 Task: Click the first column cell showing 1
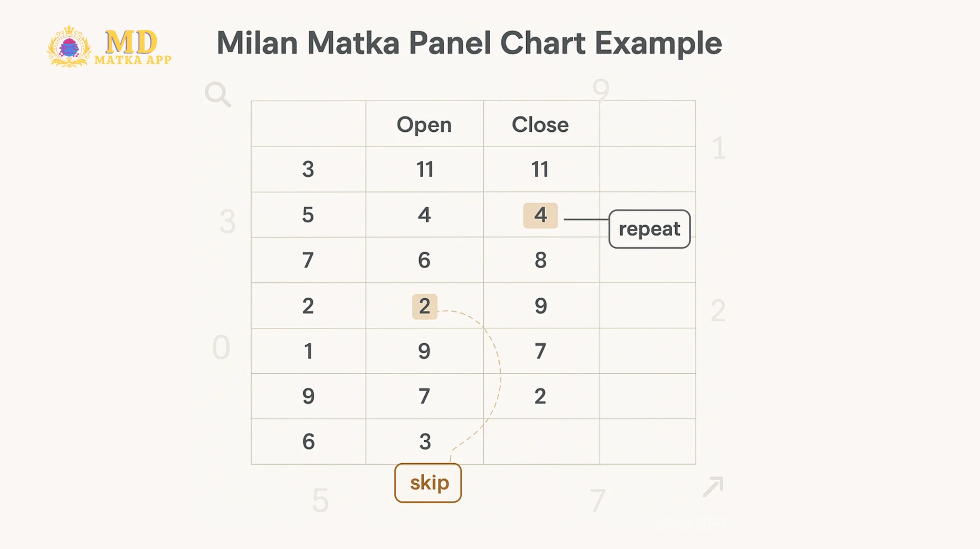pos(308,351)
